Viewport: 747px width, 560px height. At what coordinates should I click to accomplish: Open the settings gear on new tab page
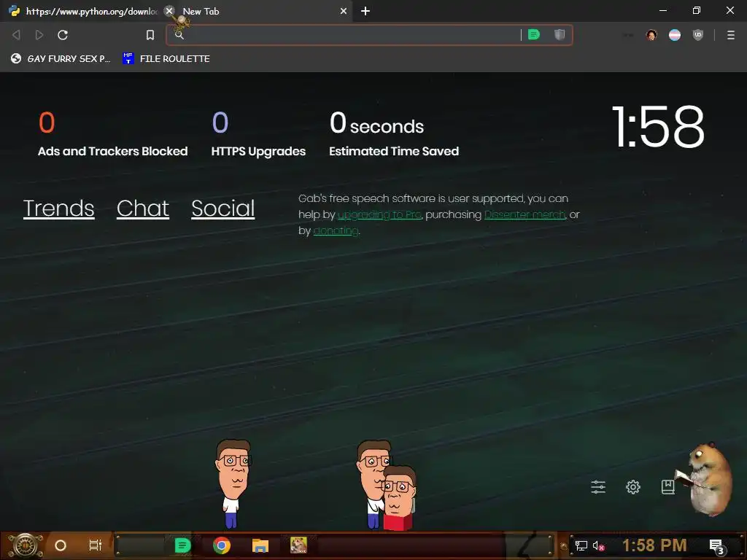coord(633,486)
